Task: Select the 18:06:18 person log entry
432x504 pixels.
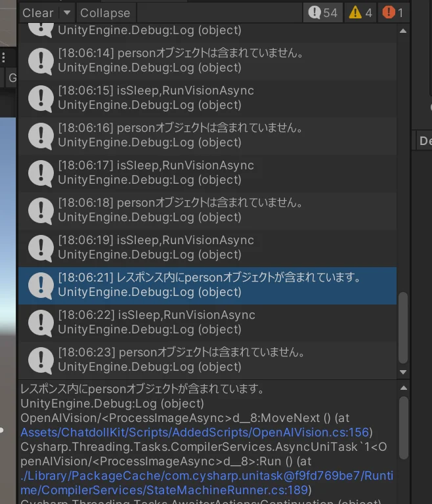Action: click(x=207, y=211)
